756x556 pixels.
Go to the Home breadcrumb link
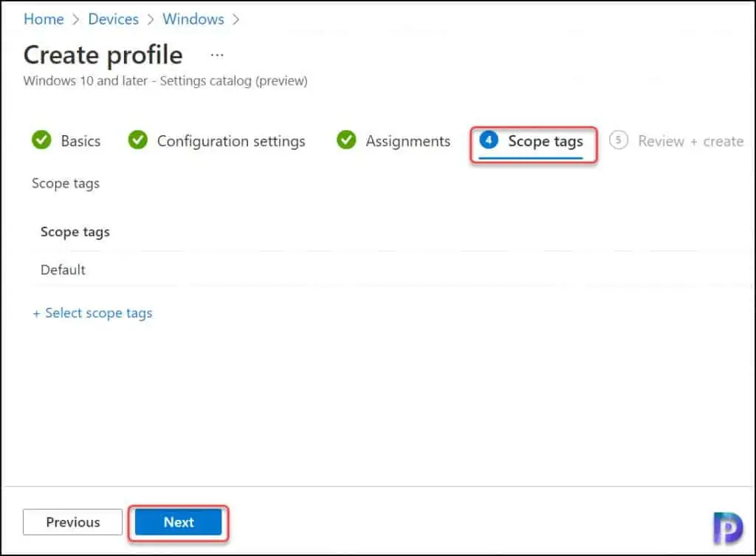(x=44, y=19)
